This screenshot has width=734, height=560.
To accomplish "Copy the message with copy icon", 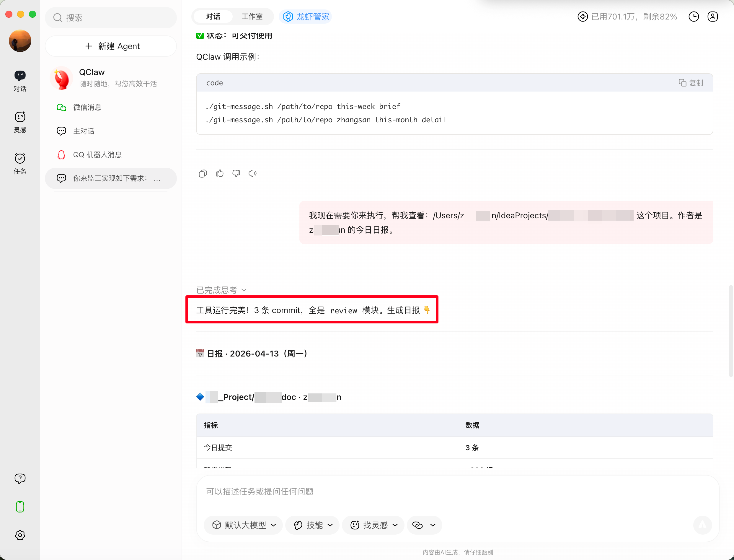I will [x=203, y=173].
